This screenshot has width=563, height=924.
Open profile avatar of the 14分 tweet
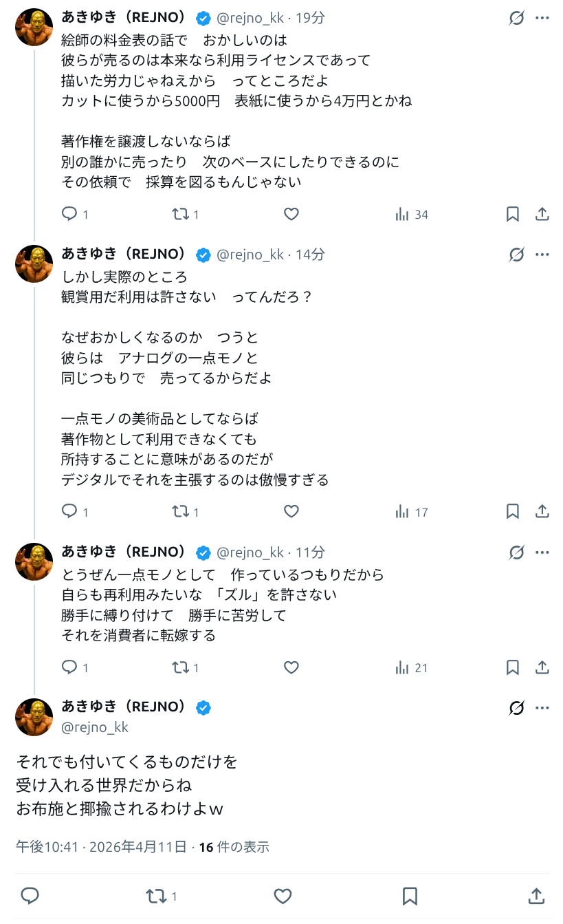click(x=34, y=264)
